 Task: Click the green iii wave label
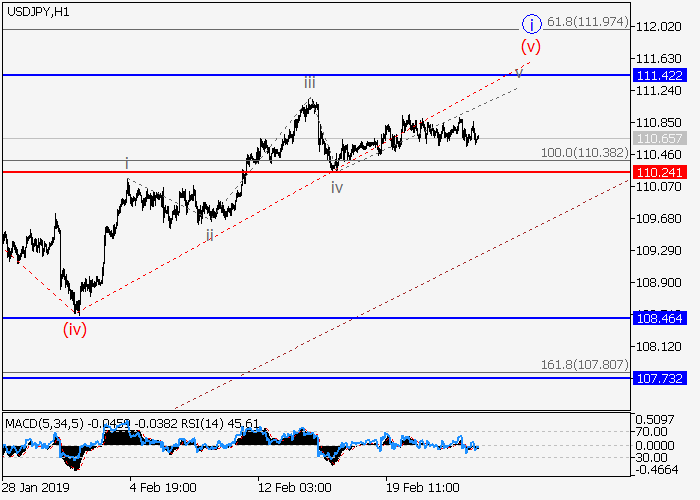pos(311,83)
